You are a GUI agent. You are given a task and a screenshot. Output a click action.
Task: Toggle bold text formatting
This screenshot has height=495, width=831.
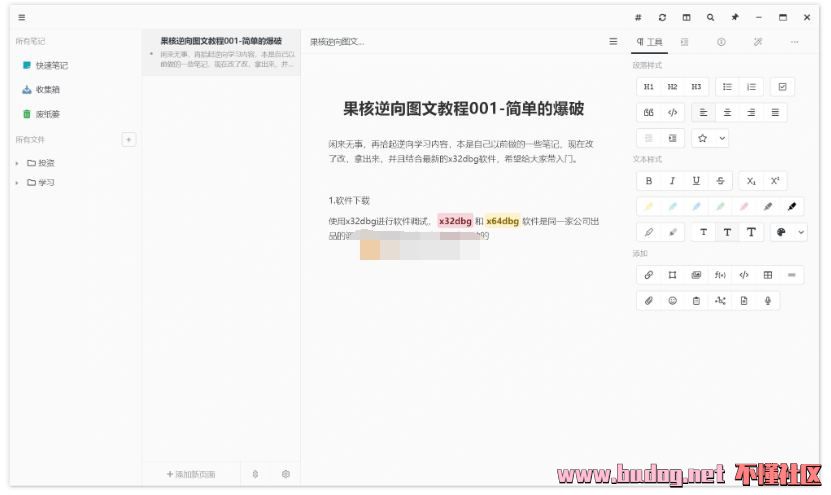click(x=649, y=181)
